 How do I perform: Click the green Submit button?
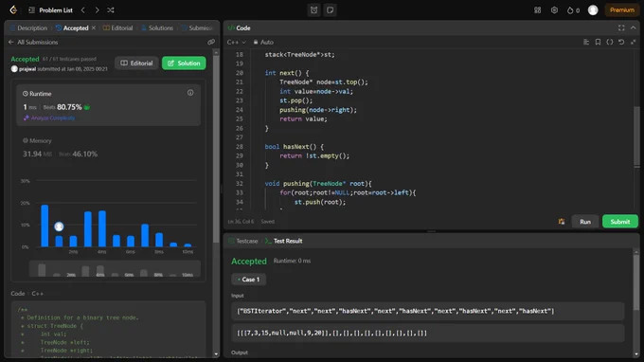(619, 222)
